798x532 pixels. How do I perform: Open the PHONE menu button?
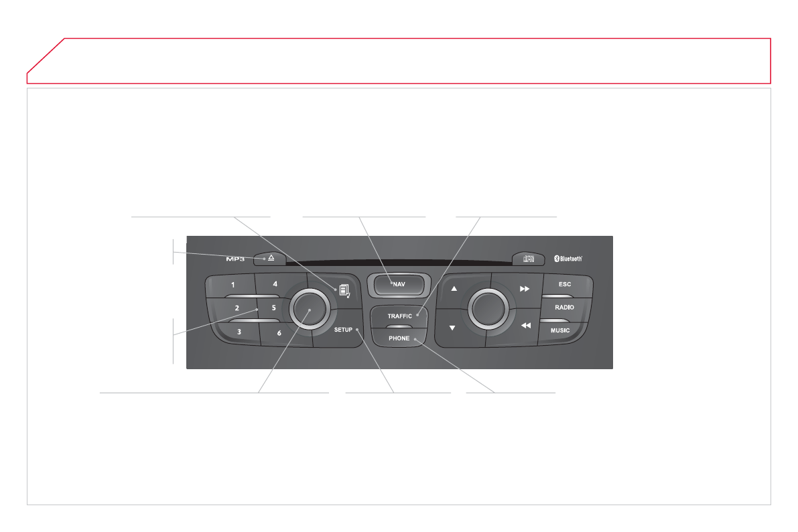click(399, 338)
